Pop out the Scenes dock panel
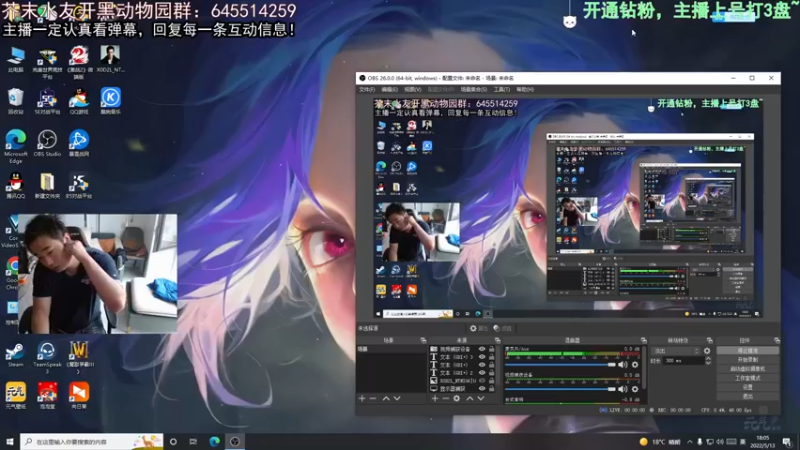800x450 pixels. pyautogui.click(x=423, y=340)
